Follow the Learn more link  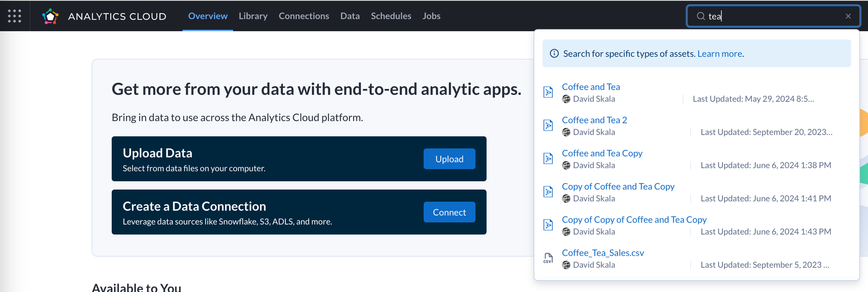point(720,54)
